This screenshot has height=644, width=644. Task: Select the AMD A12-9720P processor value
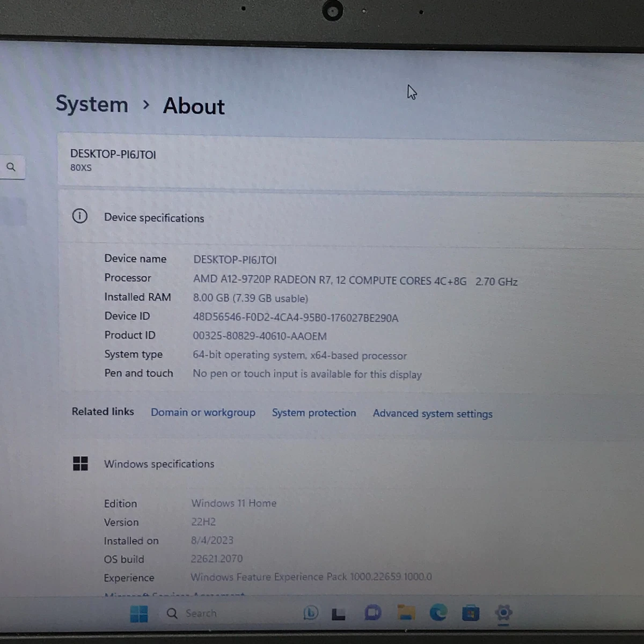click(355, 280)
